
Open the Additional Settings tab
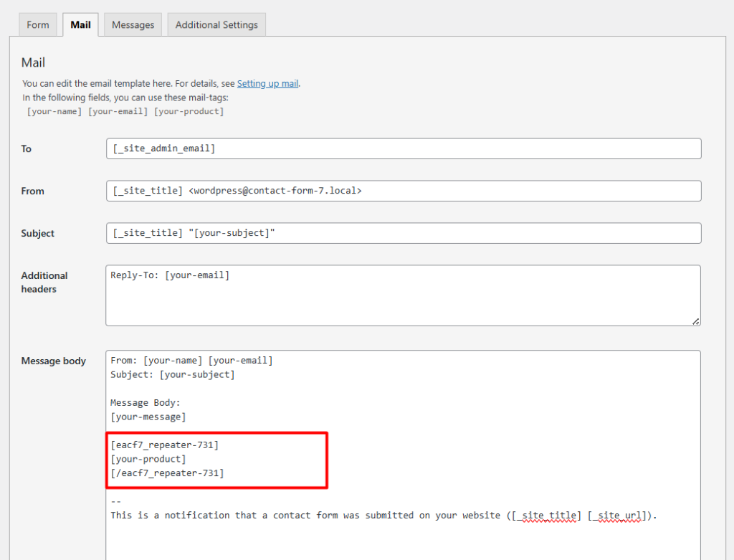(x=216, y=25)
